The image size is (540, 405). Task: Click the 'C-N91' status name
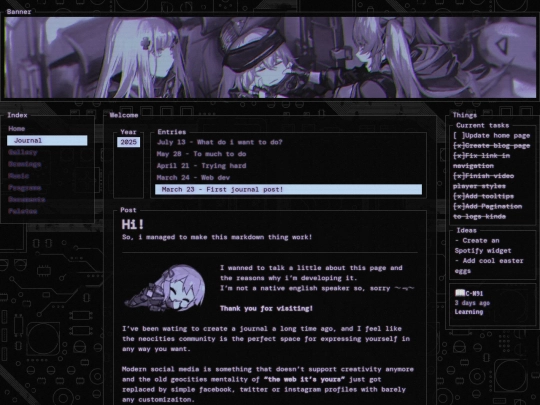point(474,293)
